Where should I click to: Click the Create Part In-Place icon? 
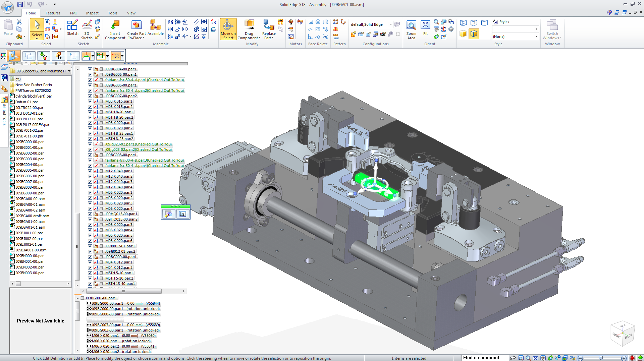(x=136, y=25)
